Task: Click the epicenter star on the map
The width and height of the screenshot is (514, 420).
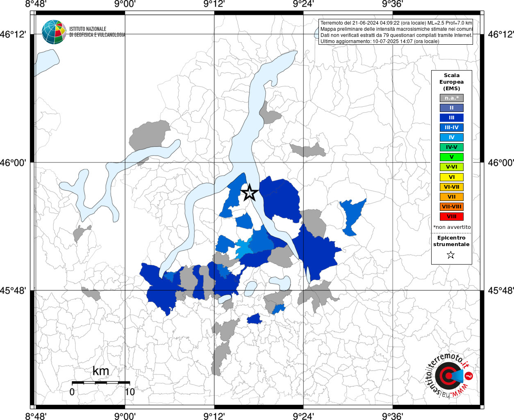Action: 249,193
